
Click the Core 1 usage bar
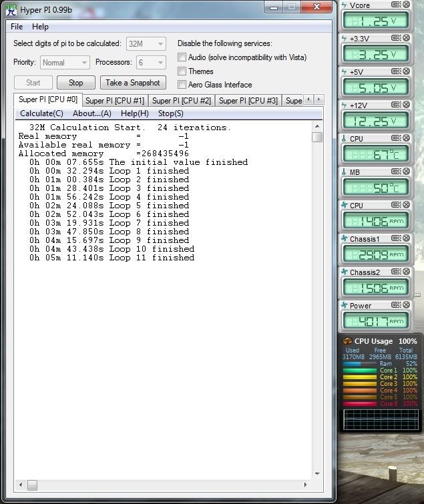[359, 370]
